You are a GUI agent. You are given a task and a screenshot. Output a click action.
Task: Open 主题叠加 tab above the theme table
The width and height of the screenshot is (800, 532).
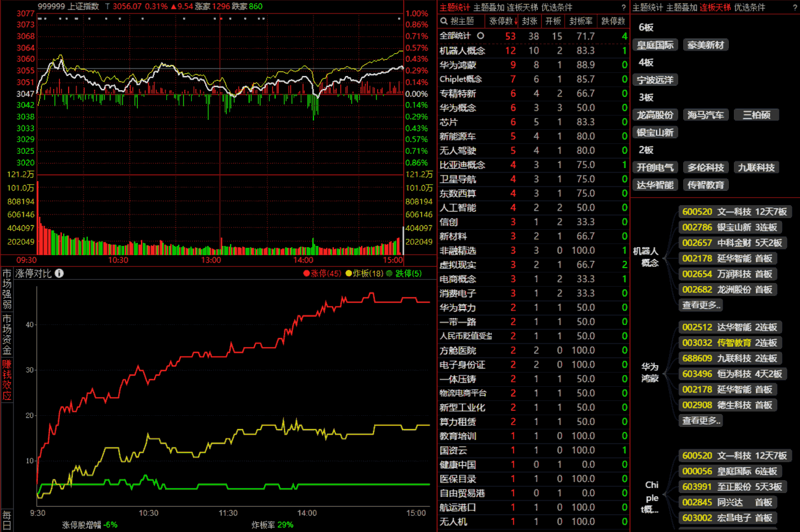488,7
